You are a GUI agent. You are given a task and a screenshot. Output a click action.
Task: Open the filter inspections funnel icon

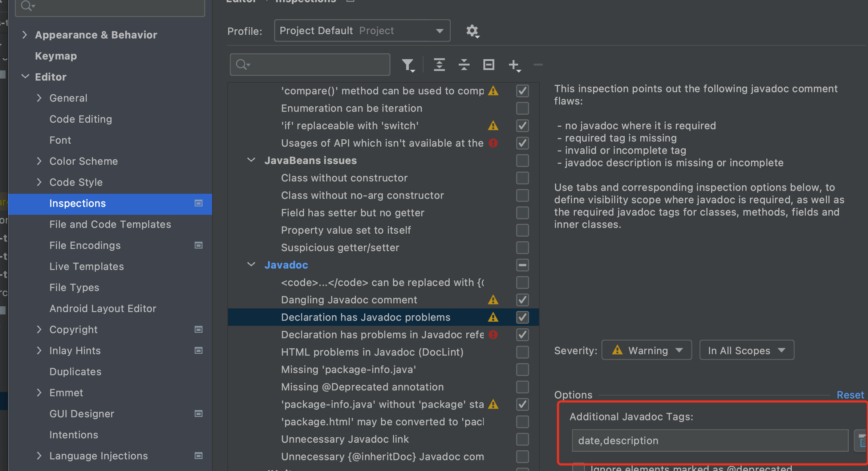click(408, 65)
